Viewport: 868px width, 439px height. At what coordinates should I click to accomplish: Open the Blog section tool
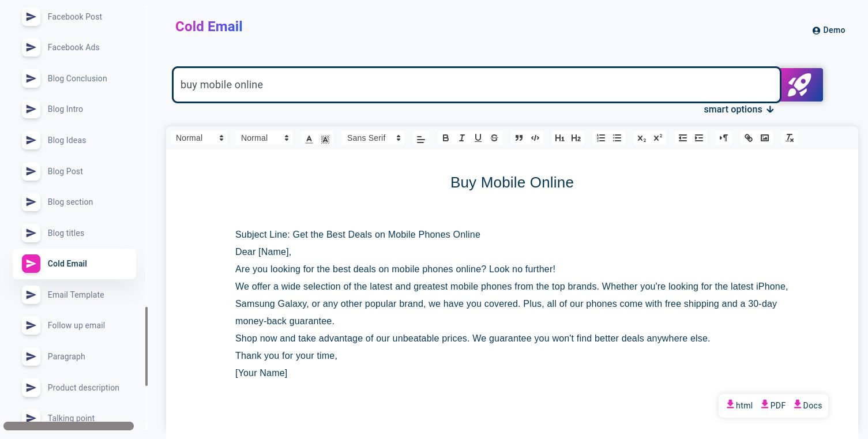(x=74, y=202)
